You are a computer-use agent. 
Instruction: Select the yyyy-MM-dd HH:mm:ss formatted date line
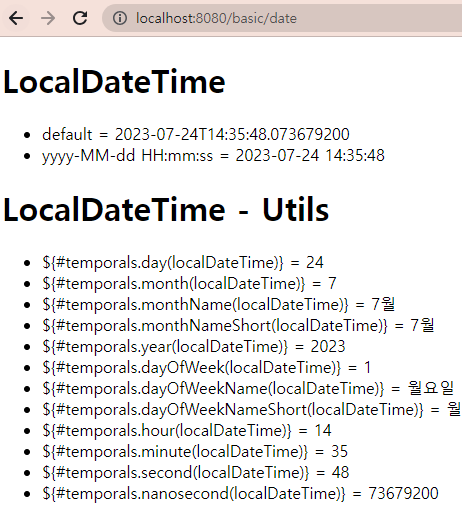(x=213, y=156)
